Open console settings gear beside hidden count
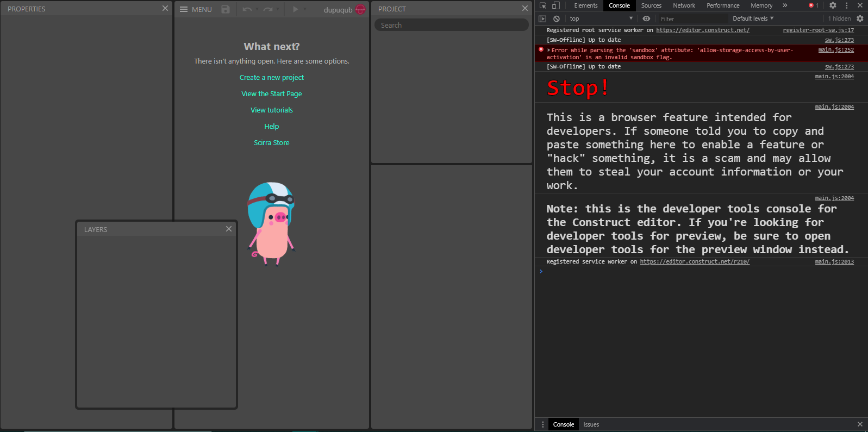This screenshot has width=868, height=432. click(x=860, y=18)
